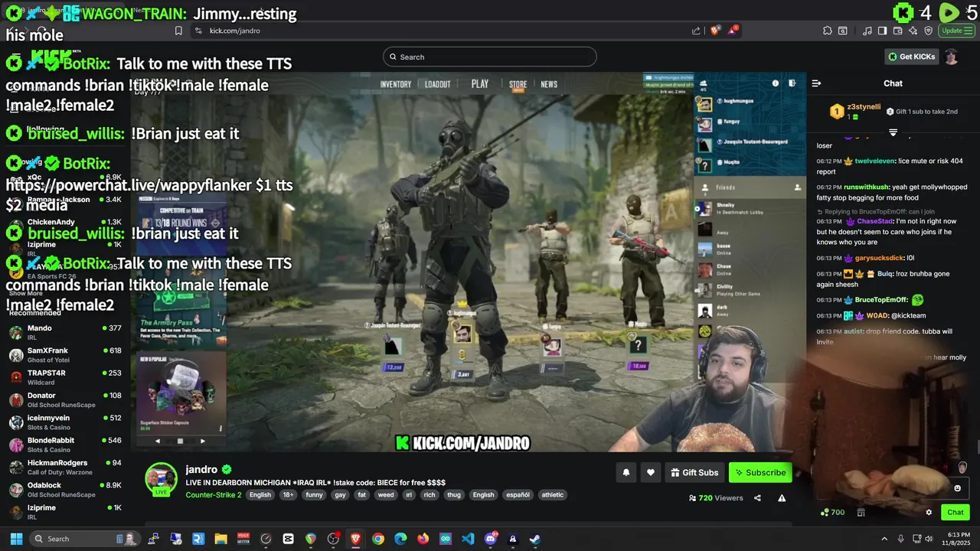Image resolution: width=980 pixels, height=551 pixels.
Task: Open BlondeRabbit channel in sidebar
Action: coord(65,445)
